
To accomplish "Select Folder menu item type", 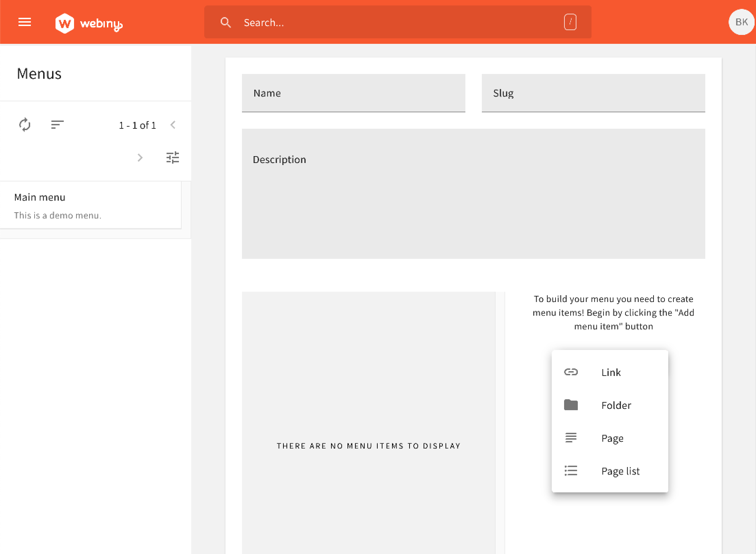I will tap(616, 405).
